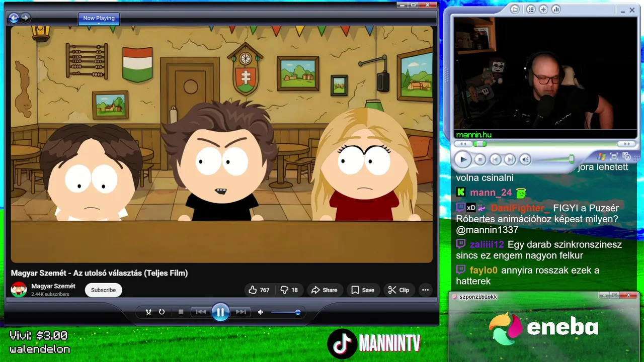Image resolution: width=644 pixels, height=362 pixels.
Task: Open the Magyar Szemét channel name link
Action: (x=53, y=286)
